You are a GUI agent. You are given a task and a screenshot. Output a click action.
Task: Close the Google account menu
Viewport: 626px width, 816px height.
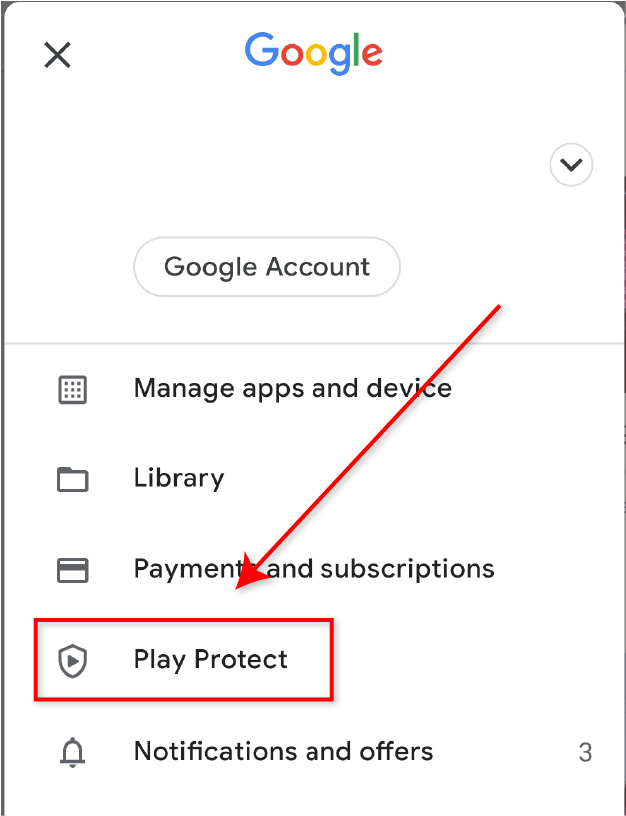[x=57, y=55]
